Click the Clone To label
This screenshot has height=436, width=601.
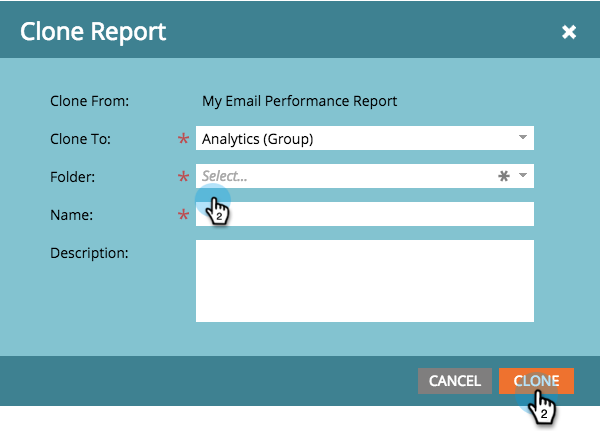point(80,139)
